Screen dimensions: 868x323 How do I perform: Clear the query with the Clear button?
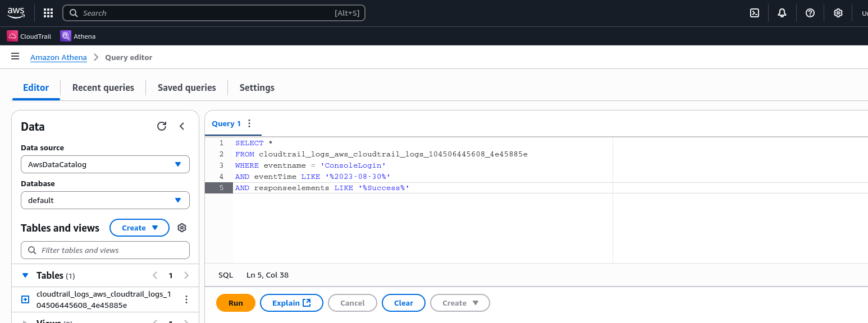coord(404,303)
